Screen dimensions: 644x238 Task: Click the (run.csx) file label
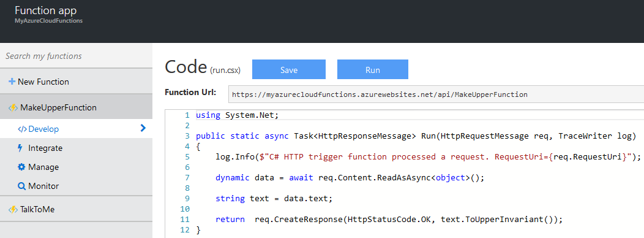coord(225,71)
